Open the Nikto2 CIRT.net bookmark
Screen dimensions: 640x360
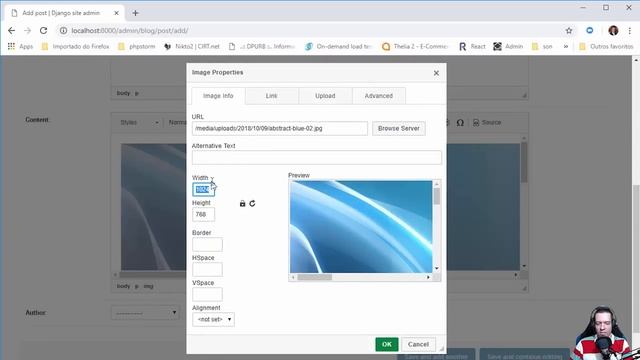pos(192,47)
